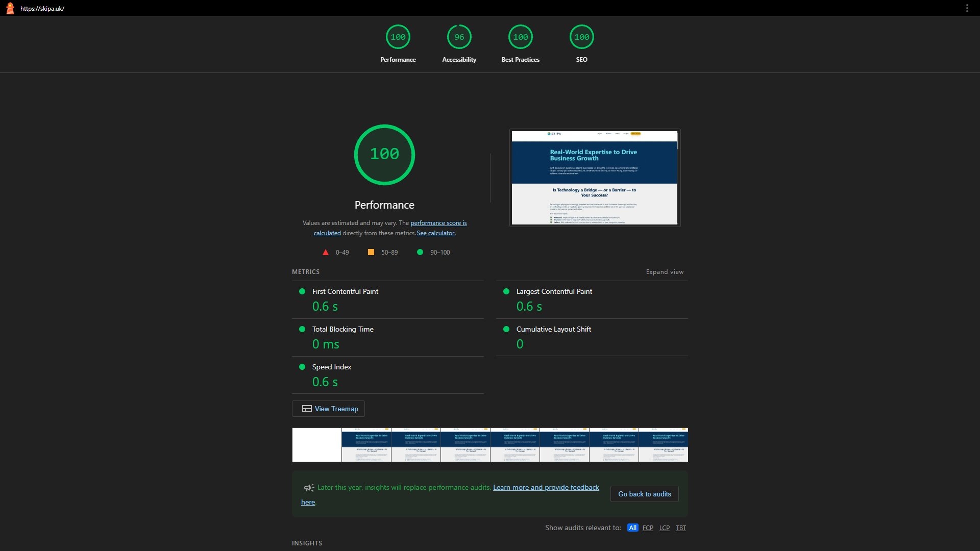Open the See calculator link

[x=436, y=233]
